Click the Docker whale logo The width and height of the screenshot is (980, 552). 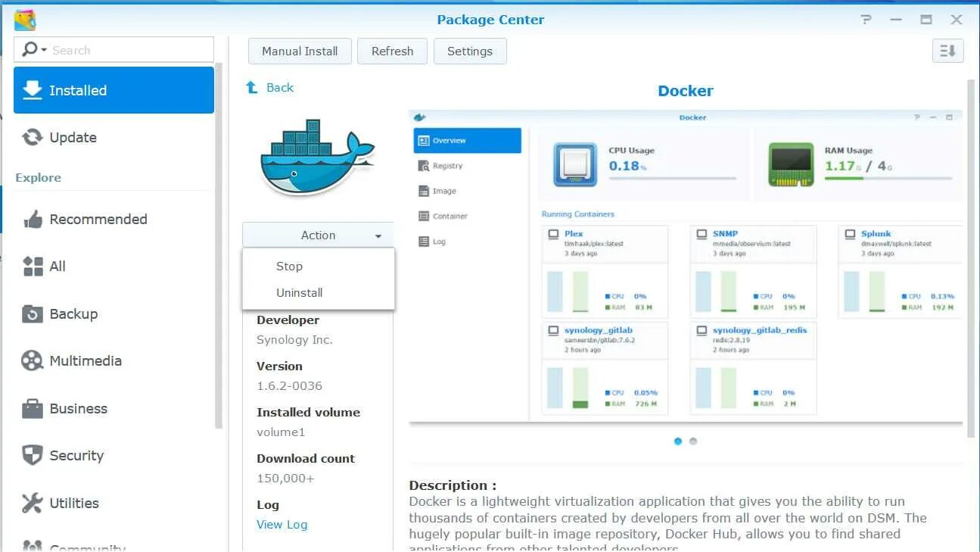(x=317, y=158)
